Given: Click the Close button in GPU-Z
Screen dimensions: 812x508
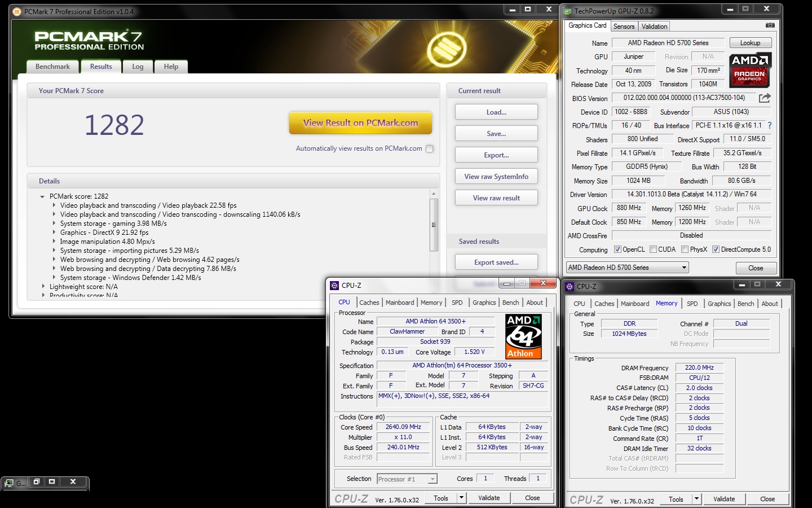Looking at the screenshot, I should pos(756,268).
